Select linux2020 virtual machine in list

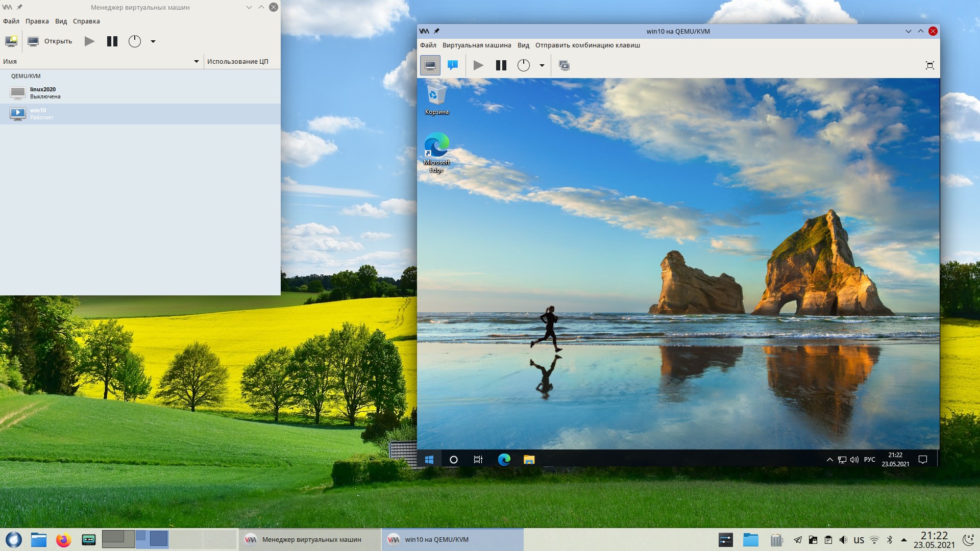click(43, 92)
